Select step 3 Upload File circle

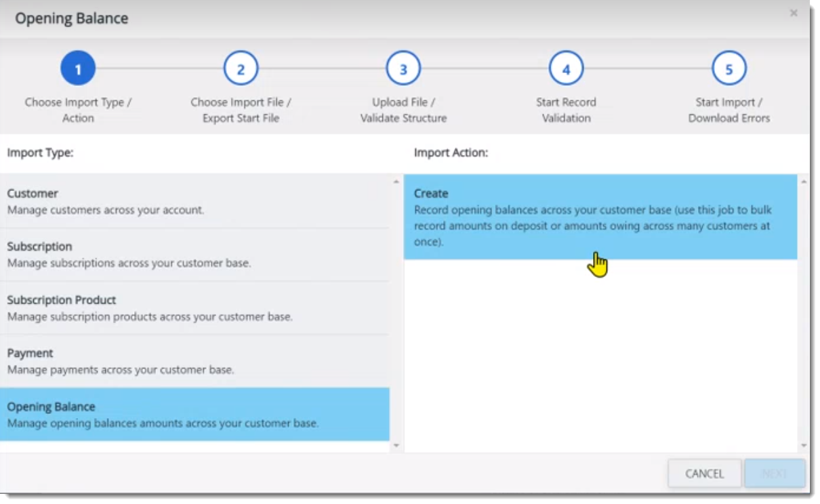403,68
